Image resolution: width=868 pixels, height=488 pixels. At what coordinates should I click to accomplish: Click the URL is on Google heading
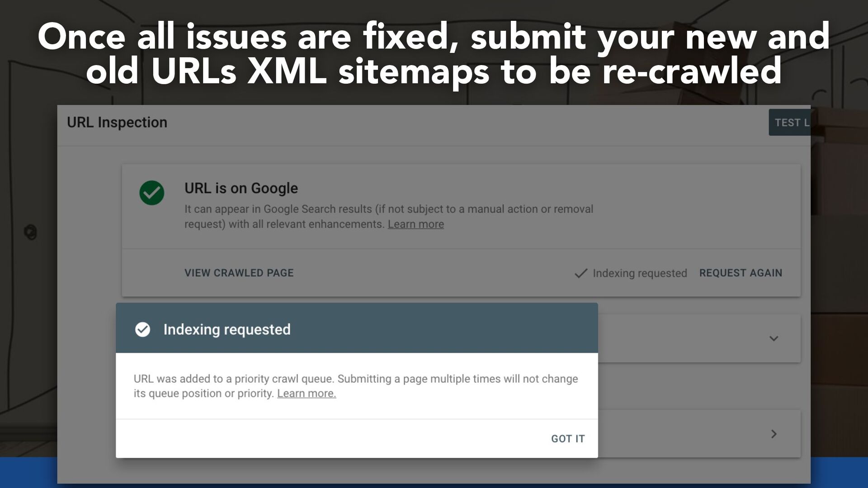pyautogui.click(x=241, y=188)
